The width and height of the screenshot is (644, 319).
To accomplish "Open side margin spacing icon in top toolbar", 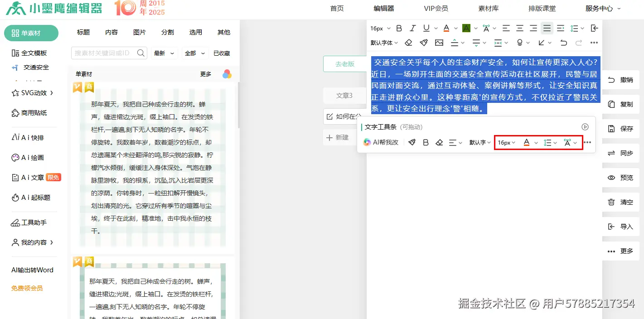I will coord(498,43).
